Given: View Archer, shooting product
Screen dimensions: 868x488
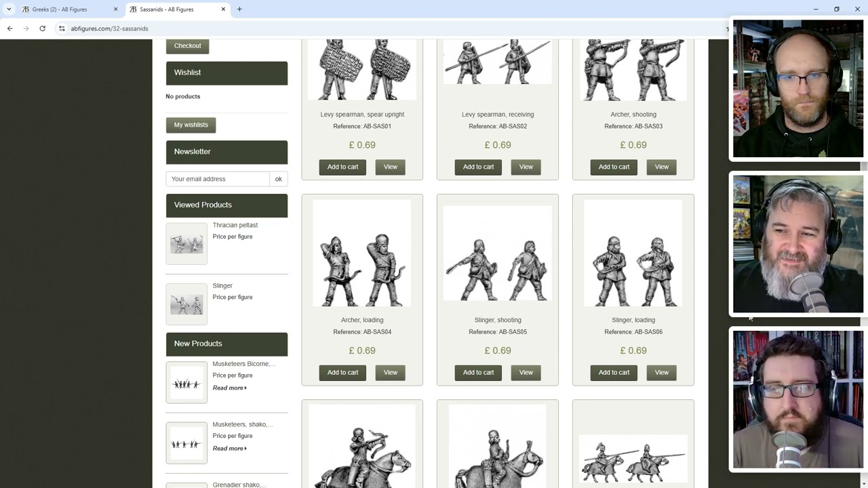Looking at the screenshot, I should (x=662, y=167).
